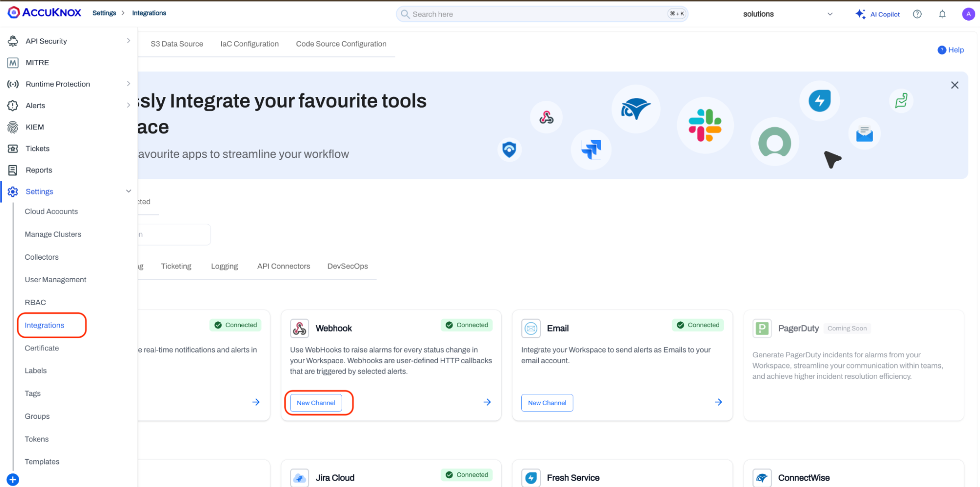Open Groups settings
980x487 pixels.
37,416
